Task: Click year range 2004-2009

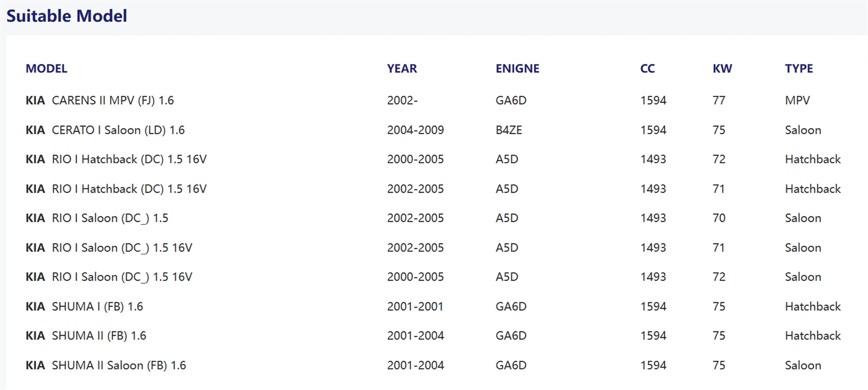Action: (x=416, y=130)
